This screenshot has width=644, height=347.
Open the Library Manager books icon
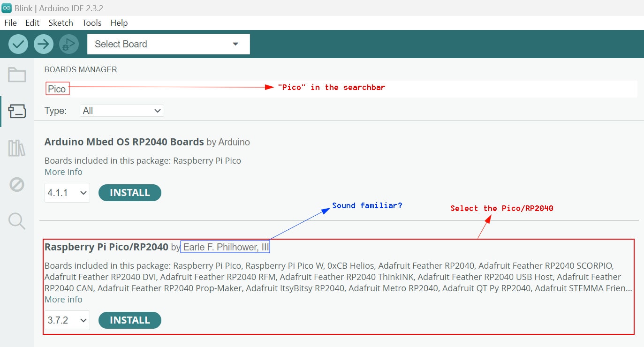pyautogui.click(x=17, y=148)
